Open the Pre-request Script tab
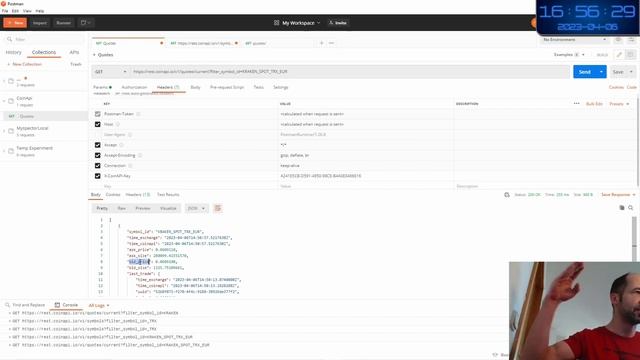640x360 pixels. (227, 87)
